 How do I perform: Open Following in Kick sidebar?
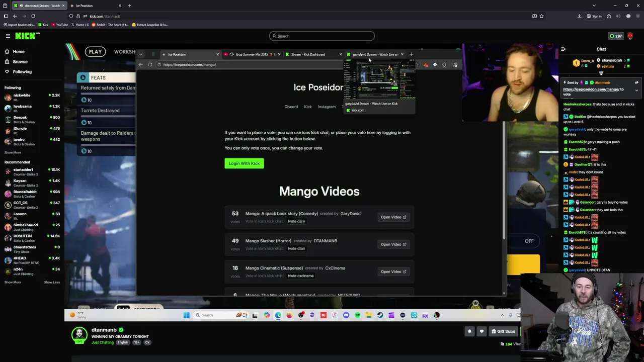22,71
